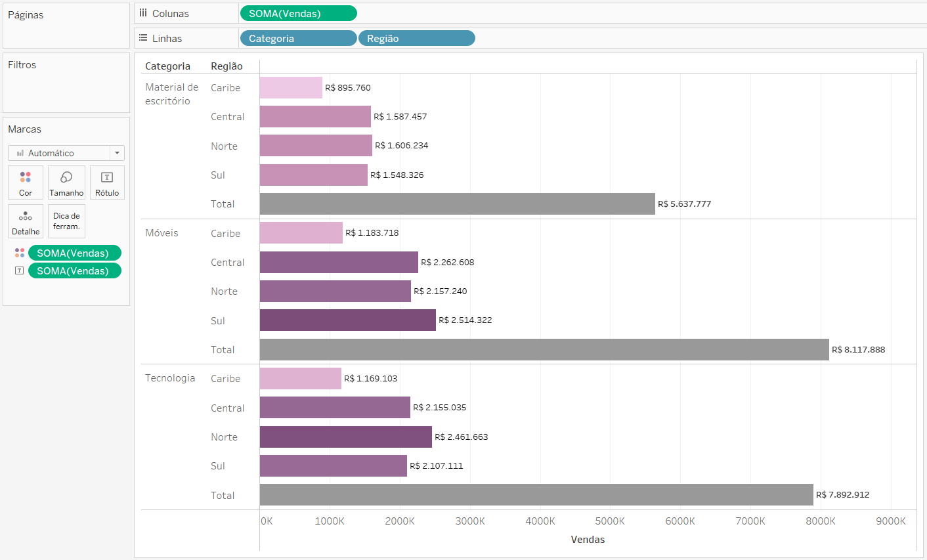Select the Móveis category label
The height and width of the screenshot is (560, 927).
point(162,233)
